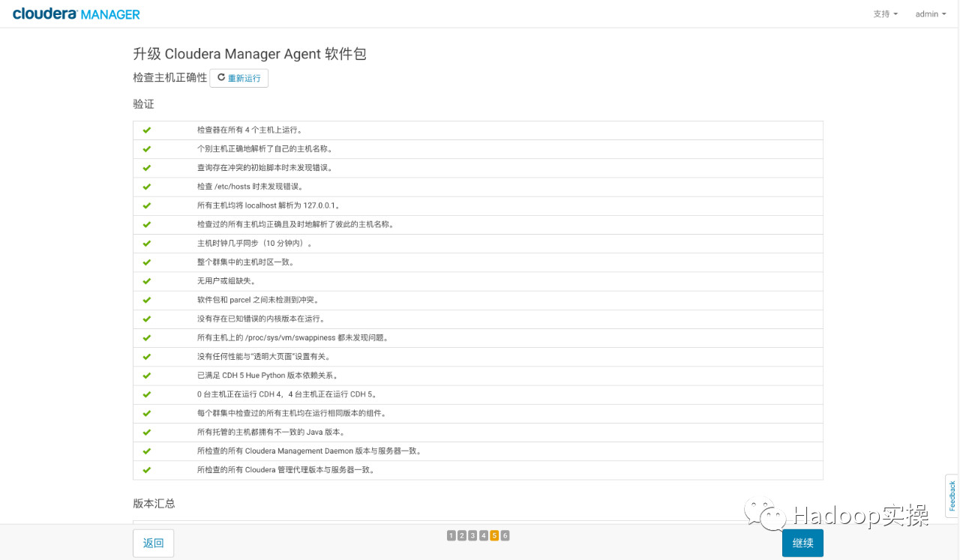Screen dimensions: 960x560
Task: Click the 版本汇总 section heading
Action: [x=154, y=503]
